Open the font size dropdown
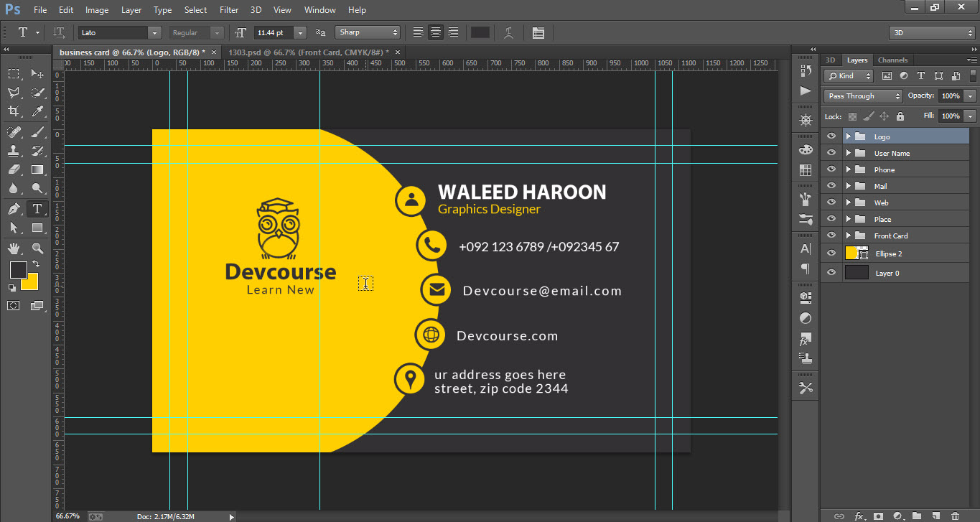Viewport: 980px width, 522px height. [x=300, y=33]
